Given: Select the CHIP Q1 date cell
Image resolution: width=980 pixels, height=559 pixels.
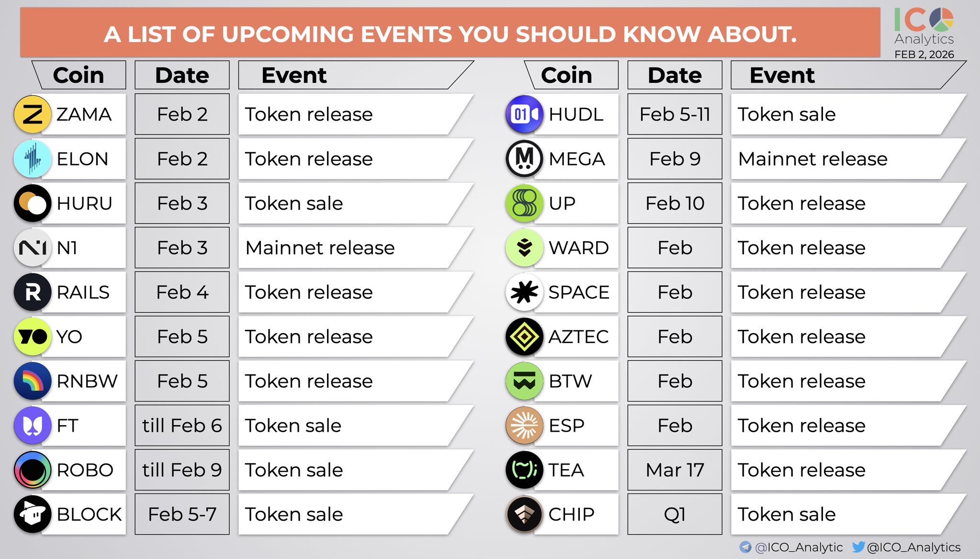Looking at the screenshot, I should [x=675, y=514].
